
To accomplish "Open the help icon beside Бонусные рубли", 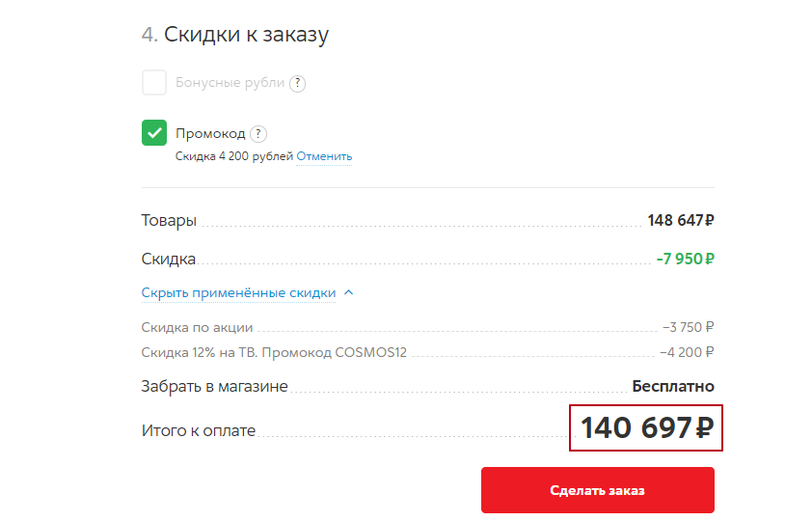I will point(297,83).
